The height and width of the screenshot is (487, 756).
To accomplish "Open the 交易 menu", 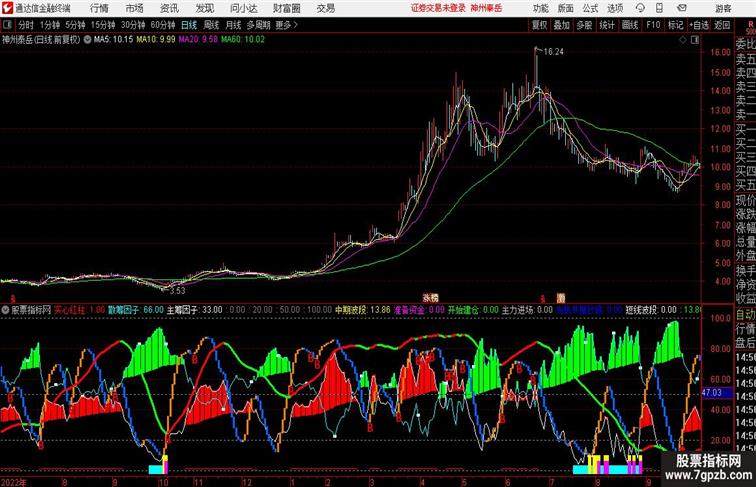I will click(x=325, y=8).
